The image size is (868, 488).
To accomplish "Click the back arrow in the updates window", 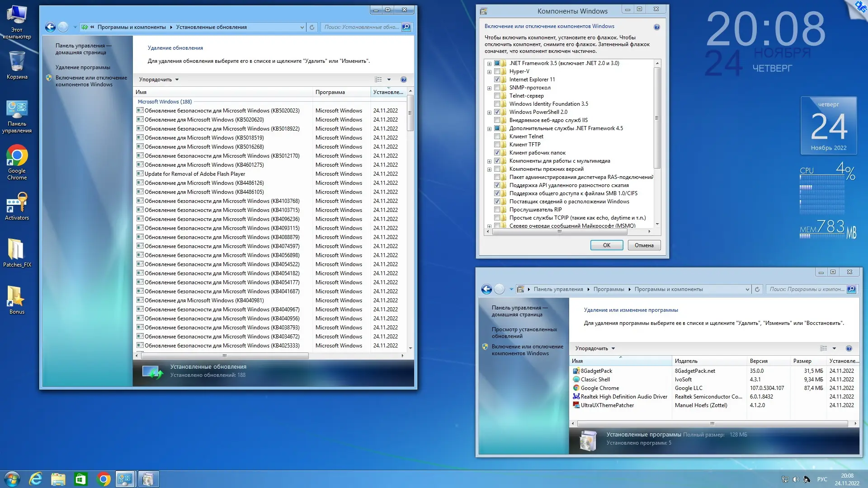I will pyautogui.click(x=50, y=27).
